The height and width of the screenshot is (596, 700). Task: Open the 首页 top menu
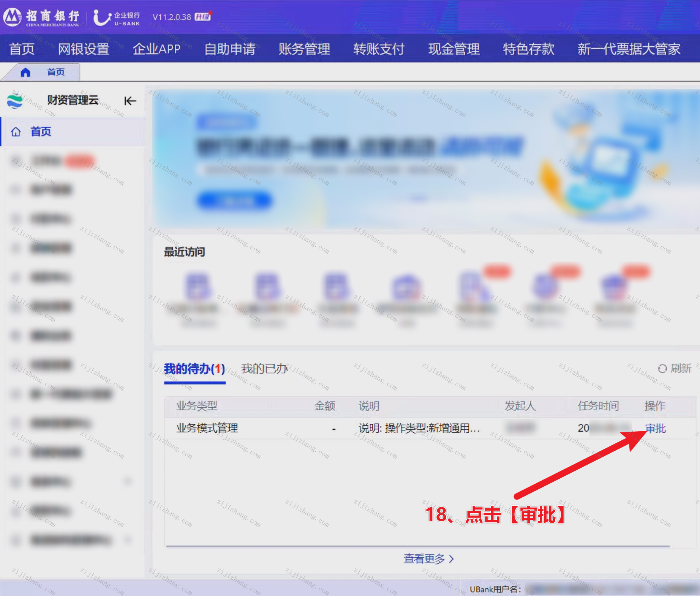coord(22,49)
